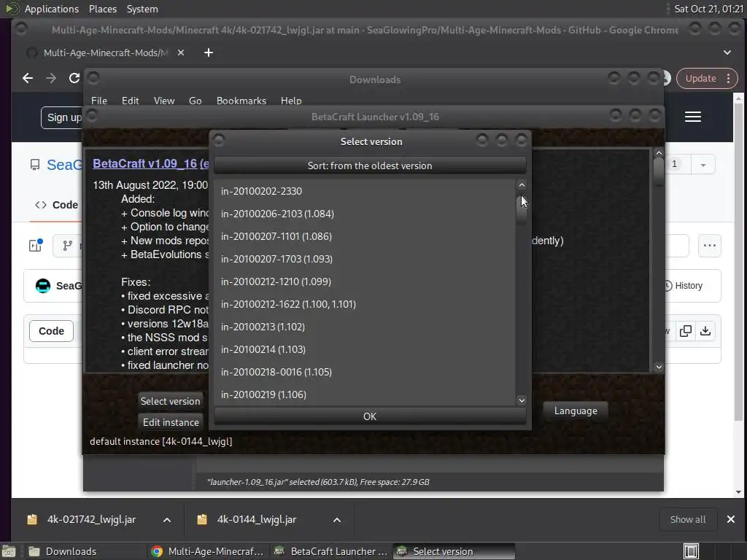Close the Multi-Age-Minecraft-Mods tab
The width and height of the screenshot is (747, 560).
181,52
